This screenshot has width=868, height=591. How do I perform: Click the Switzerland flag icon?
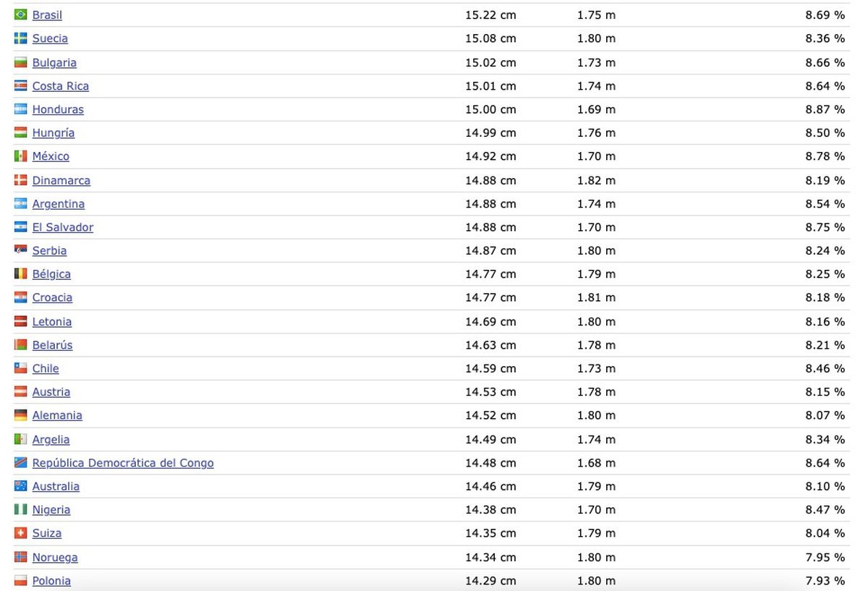coord(20,533)
